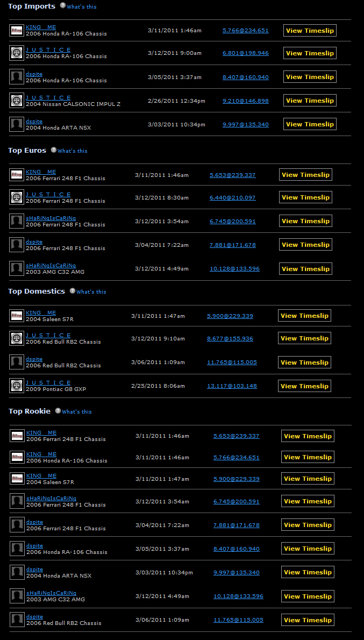Image resolution: width=364 pixels, height=640 pixels.
Task: View Timeslip for KING ME's Saleen S7R in Top Domestics
Action: 304,316
